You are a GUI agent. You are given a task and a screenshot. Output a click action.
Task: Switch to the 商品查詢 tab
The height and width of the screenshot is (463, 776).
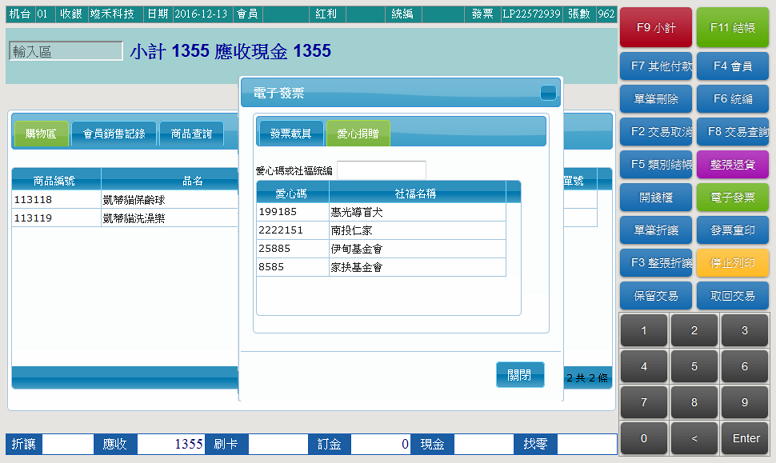coord(191,133)
